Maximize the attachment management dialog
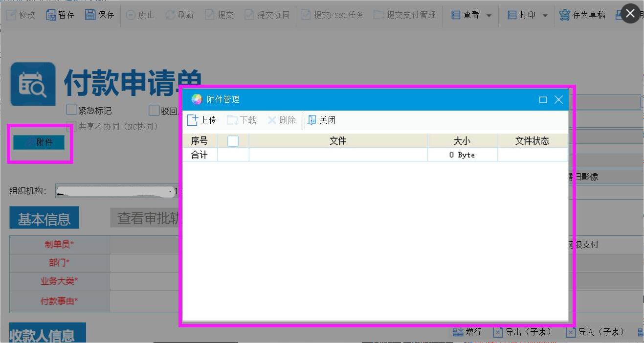644x343 pixels. (x=543, y=100)
